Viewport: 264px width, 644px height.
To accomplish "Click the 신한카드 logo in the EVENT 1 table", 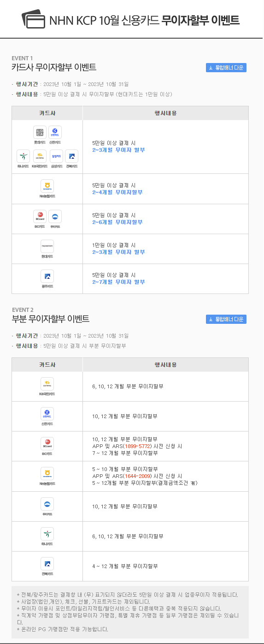I will coord(55,133).
